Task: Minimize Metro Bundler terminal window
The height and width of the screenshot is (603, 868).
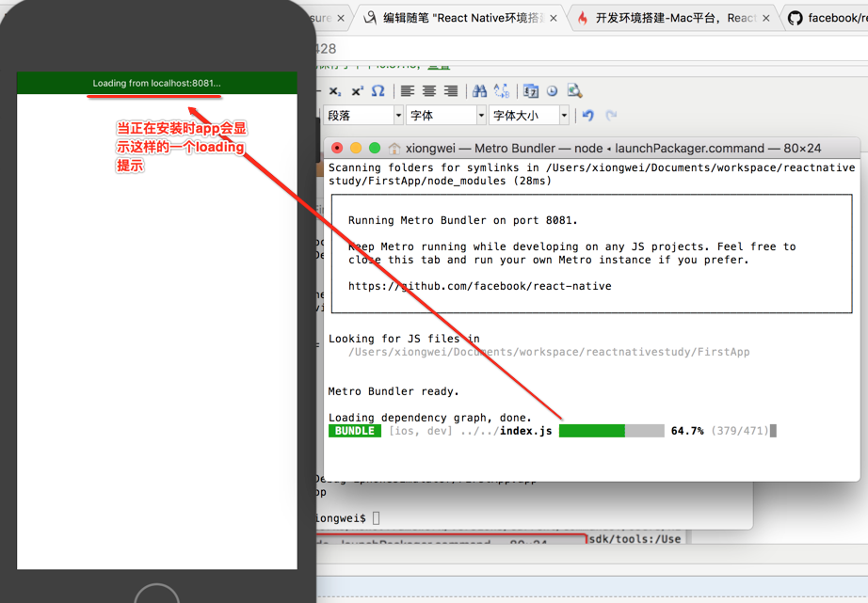Action: click(356, 149)
